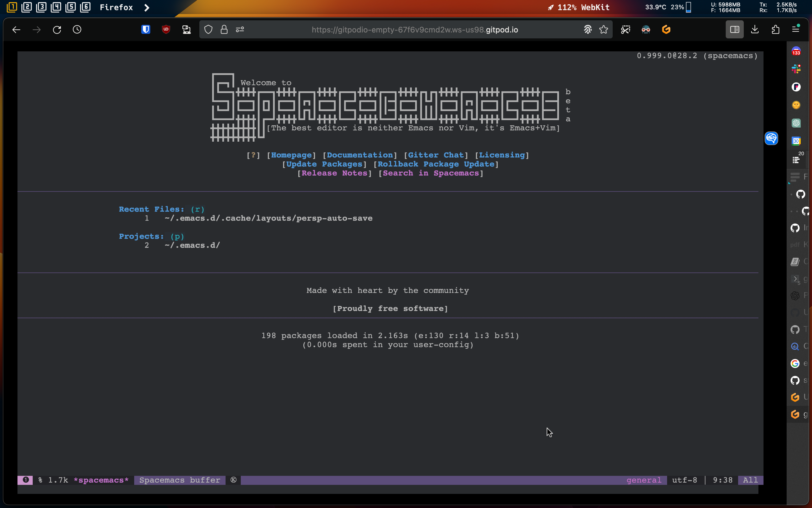Click utf-8 encoding in modeline
The image size is (812, 508).
(x=685, y=480)
